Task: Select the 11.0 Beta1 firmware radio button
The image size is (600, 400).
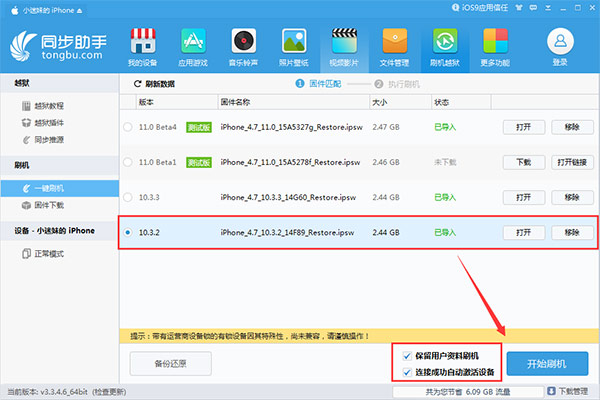Action: click(128, 162)
